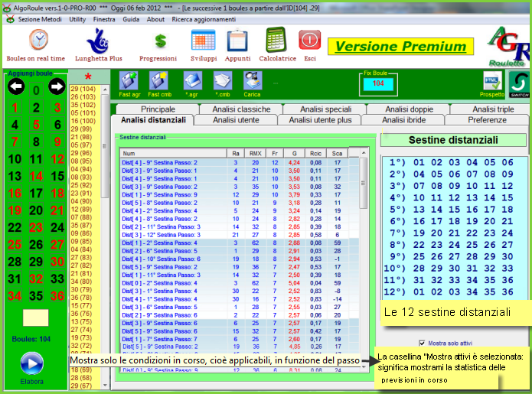This screenshot has height=394, width=532.
Task: Open the Prospetto HTML report
Action: click(492, 80)
